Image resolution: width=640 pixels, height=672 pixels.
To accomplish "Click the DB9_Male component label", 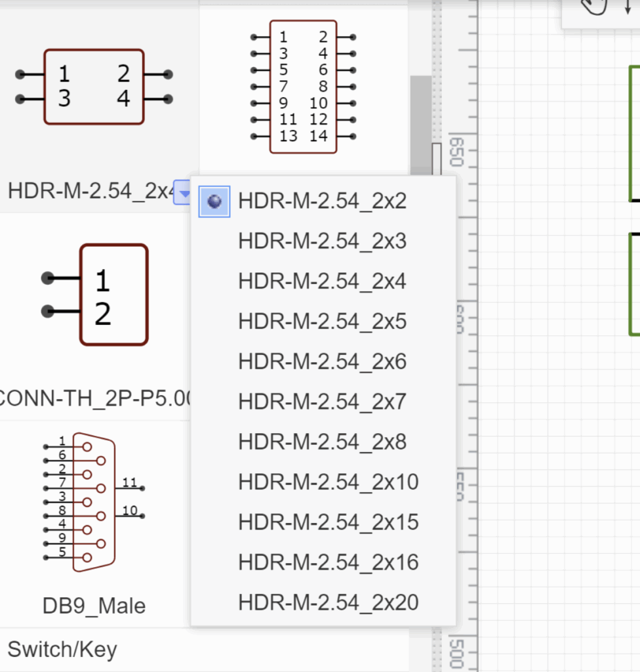I will [94, 606].
